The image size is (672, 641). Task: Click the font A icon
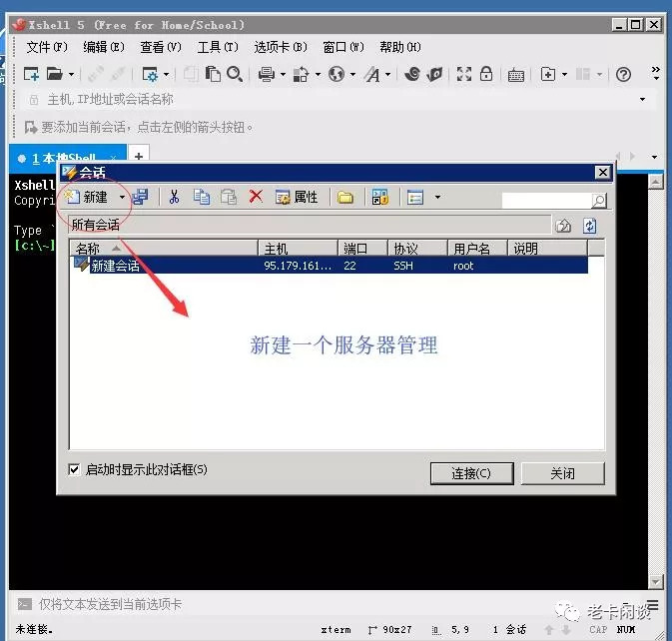(372, 74)
